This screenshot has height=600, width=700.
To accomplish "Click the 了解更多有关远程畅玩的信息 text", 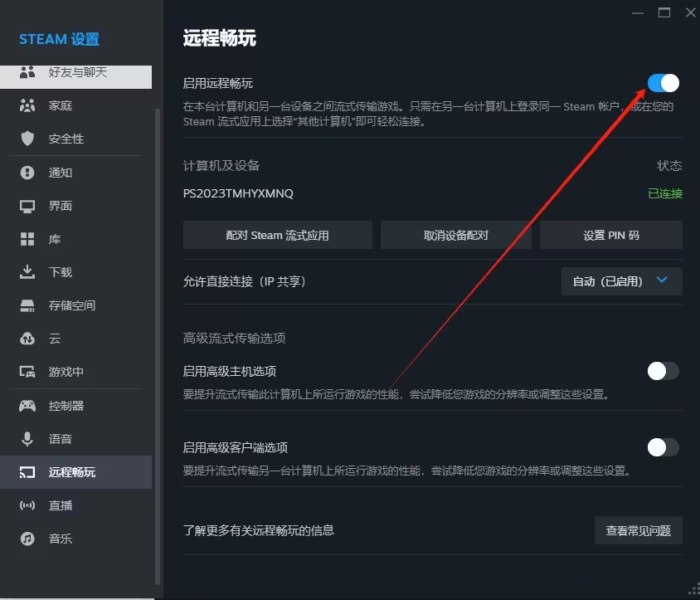I will (x=259, y=530).
